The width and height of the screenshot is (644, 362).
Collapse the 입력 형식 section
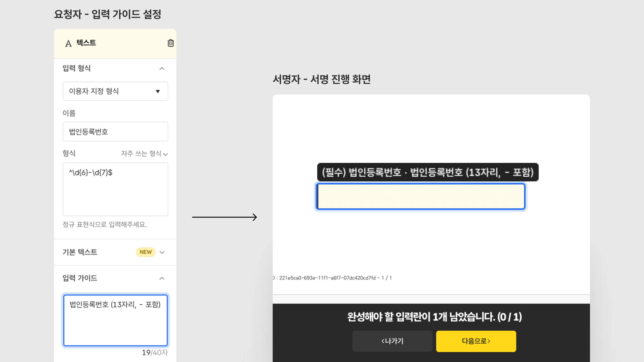[162, 68]
